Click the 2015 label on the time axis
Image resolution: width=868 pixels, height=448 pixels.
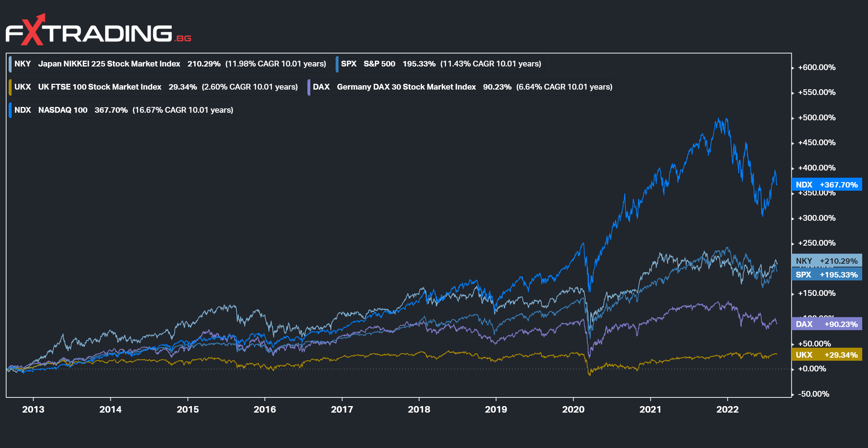188,409
